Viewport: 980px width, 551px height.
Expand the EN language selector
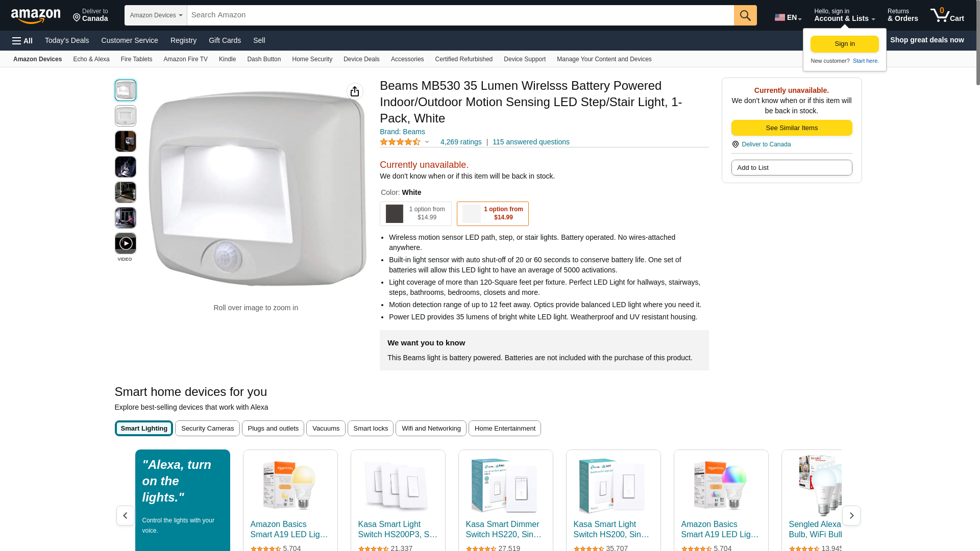click(x=788, y=17)
